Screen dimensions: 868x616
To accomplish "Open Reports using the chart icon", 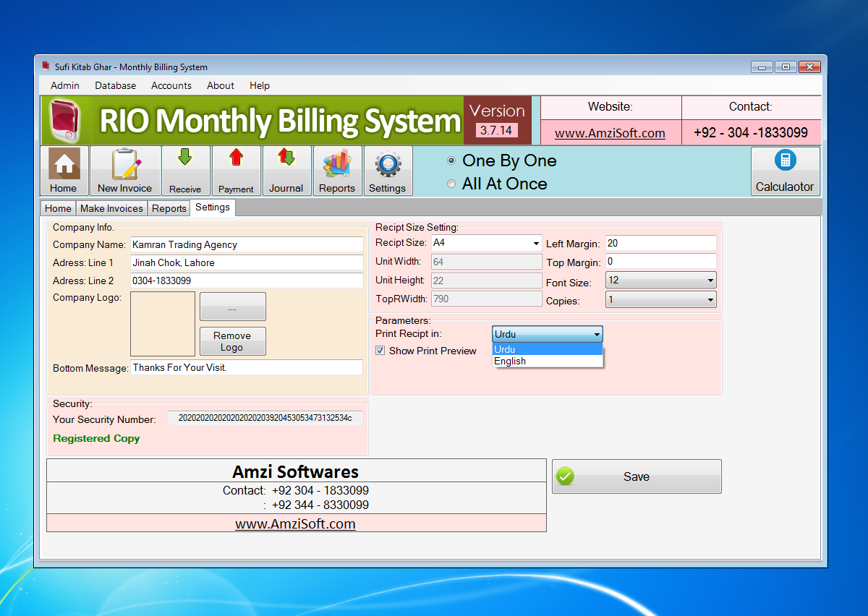I will pos(337,170).
